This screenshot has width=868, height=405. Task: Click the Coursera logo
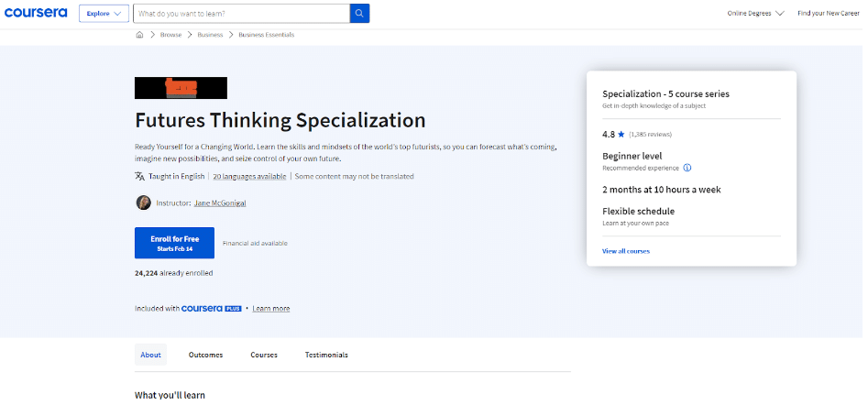[x=36, y=13]
